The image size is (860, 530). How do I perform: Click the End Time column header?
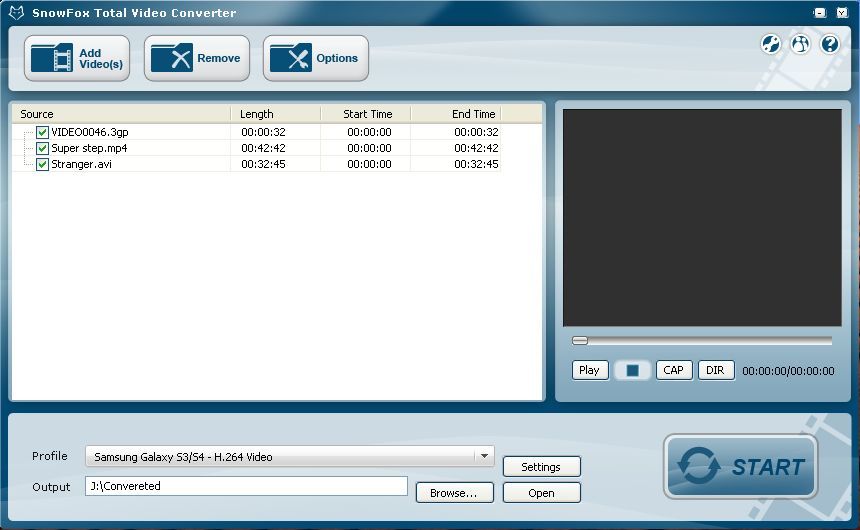456,114
